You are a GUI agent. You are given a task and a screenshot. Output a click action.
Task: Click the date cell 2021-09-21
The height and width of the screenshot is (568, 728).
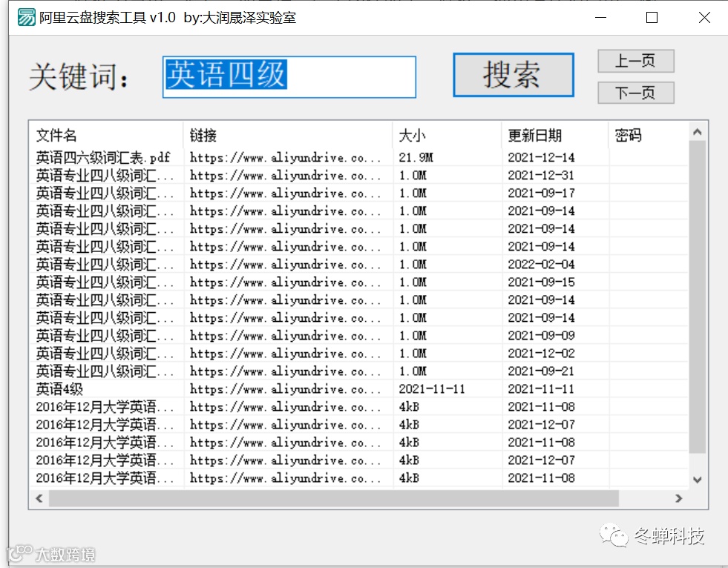(541, 371)
